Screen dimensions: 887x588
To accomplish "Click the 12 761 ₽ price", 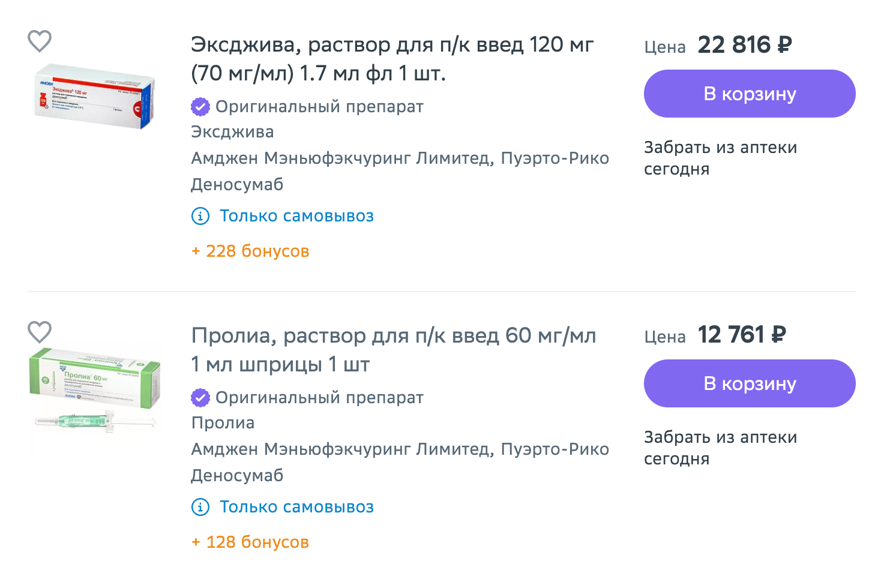I will 742,335.
